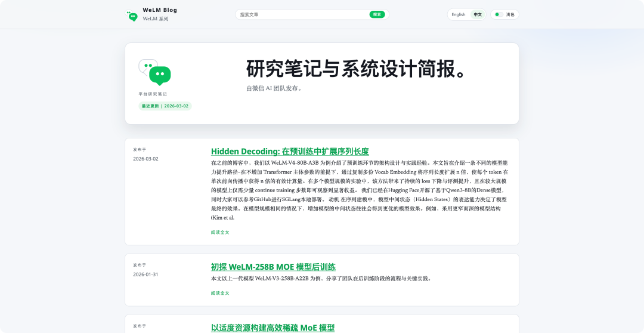Click the large chat bubble logo in hero card
Image resolution: width=644 pixels, height=333 pixels.
(x=154, y=72)
